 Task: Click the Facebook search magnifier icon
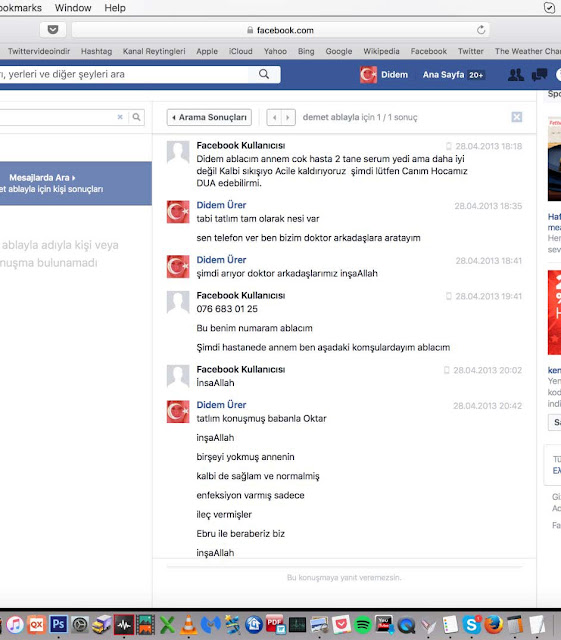coord(264,74)
